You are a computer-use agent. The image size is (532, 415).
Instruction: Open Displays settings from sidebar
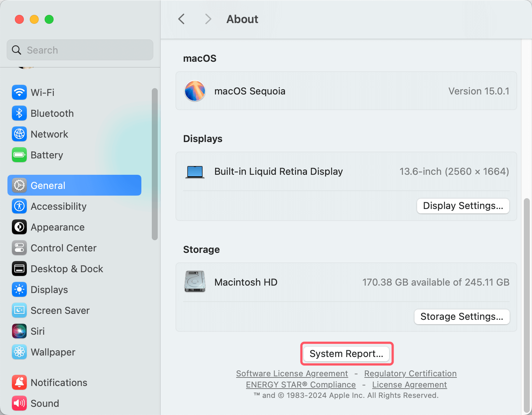click(x=49, y=290)
